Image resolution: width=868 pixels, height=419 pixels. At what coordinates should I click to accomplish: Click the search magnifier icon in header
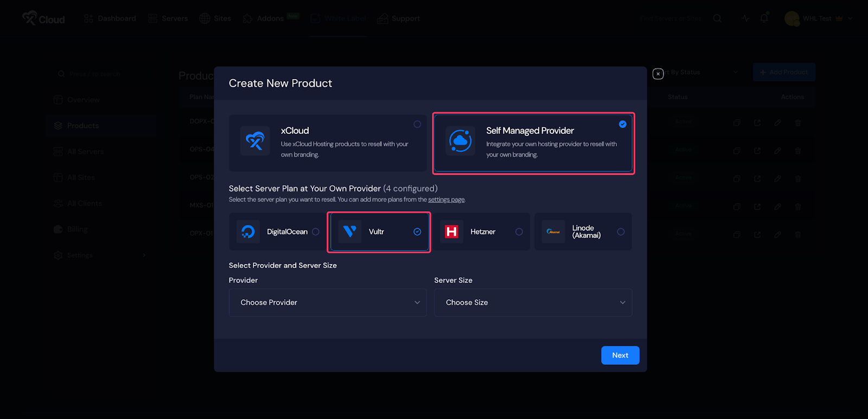717,18
